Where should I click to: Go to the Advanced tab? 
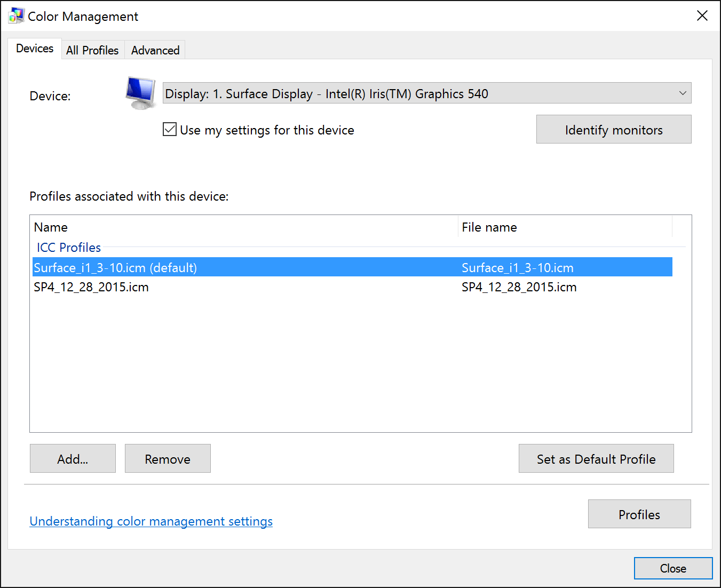coord(155,50)
